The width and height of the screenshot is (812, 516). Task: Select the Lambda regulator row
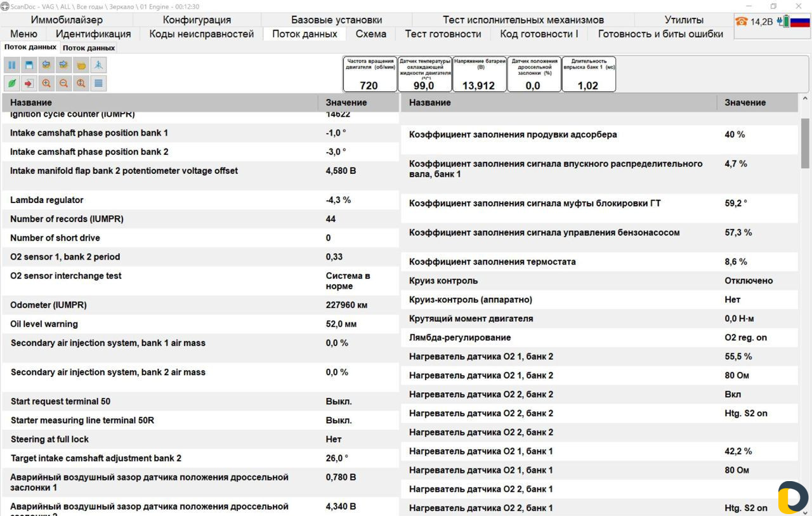click(x=200, y=200)
